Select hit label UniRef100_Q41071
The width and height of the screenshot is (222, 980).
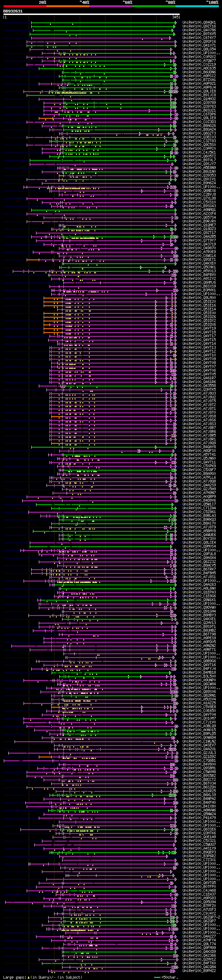[x=199, y=45]
